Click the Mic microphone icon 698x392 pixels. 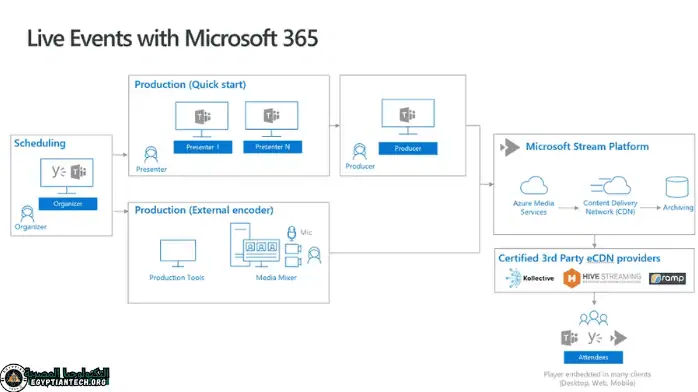coord(292,233)
